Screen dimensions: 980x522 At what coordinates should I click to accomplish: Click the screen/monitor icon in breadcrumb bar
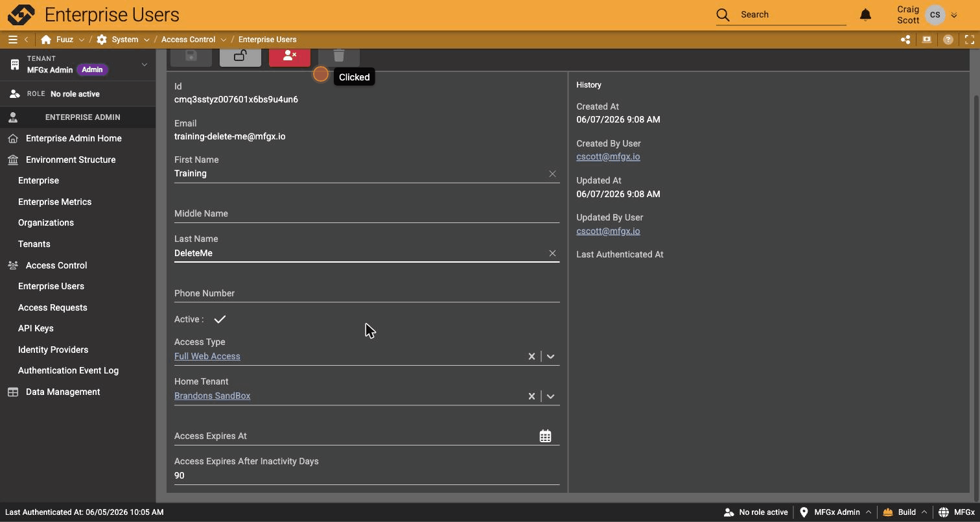(x=927, y=40)
